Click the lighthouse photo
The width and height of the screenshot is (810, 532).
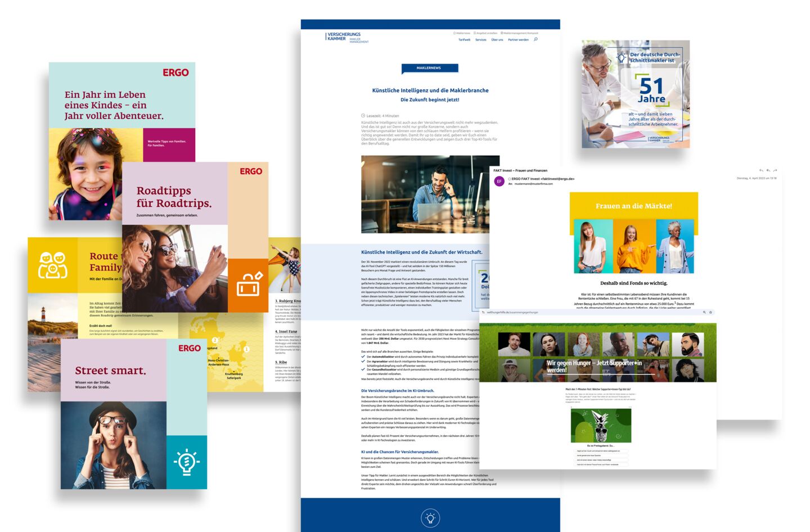pyautogui.click(x=52, y=342)
